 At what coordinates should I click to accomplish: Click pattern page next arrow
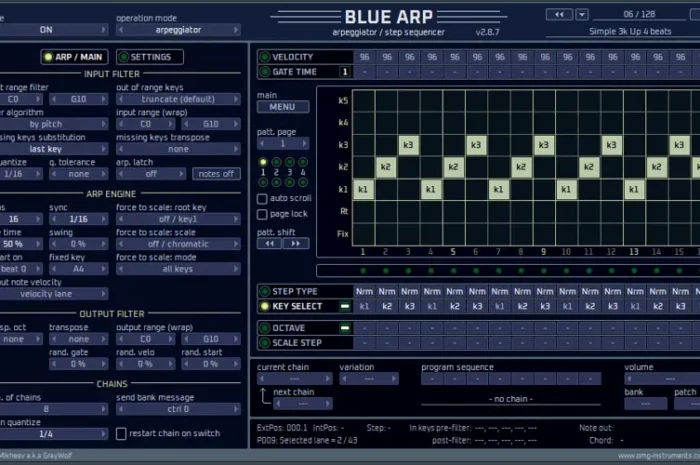304,144
